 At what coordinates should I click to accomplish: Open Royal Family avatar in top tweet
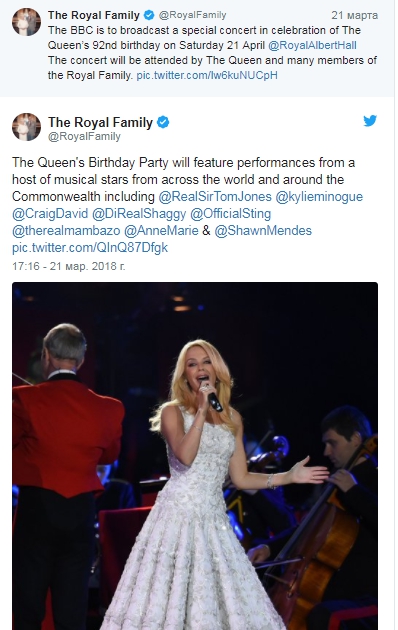coord(27,22)
